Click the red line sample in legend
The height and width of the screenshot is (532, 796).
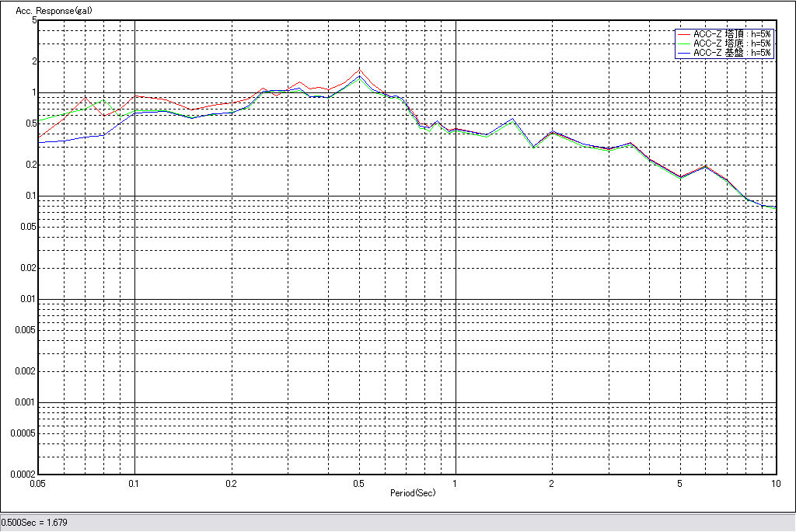pyautogui.click(x=684, y=34)
